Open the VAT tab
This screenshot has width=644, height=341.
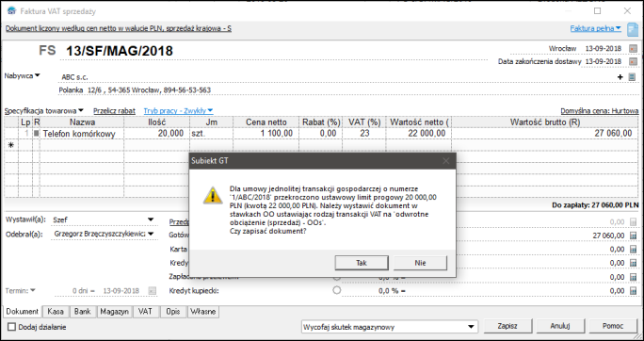[x=145, y=312]
